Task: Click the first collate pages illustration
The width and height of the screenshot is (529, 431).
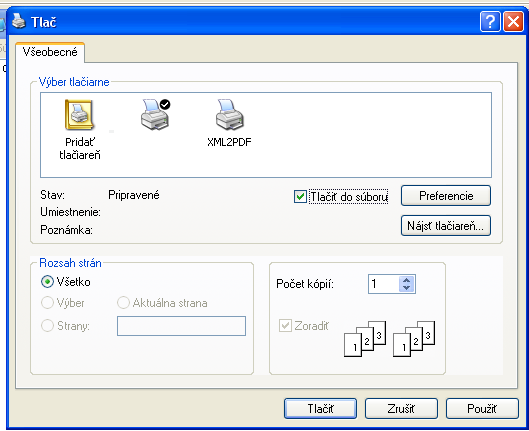Action: pos(365,338)
